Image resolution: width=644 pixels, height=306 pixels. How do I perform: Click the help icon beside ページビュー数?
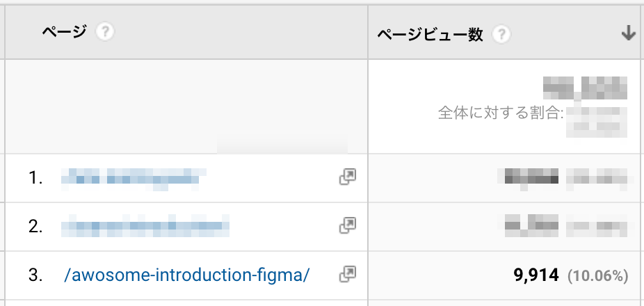501,34
